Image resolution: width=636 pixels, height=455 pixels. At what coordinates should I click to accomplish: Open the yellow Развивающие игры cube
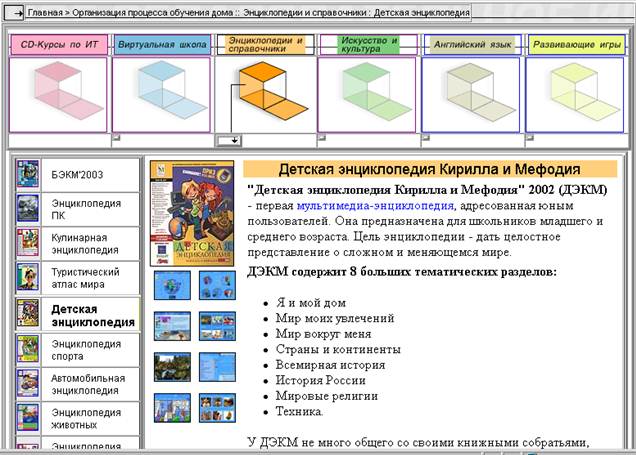pos(574,95)
